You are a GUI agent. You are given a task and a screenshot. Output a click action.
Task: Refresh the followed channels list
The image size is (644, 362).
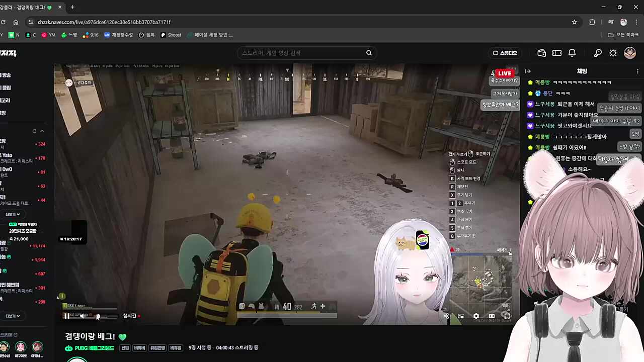pyautogui.click(x=34, y=131)
